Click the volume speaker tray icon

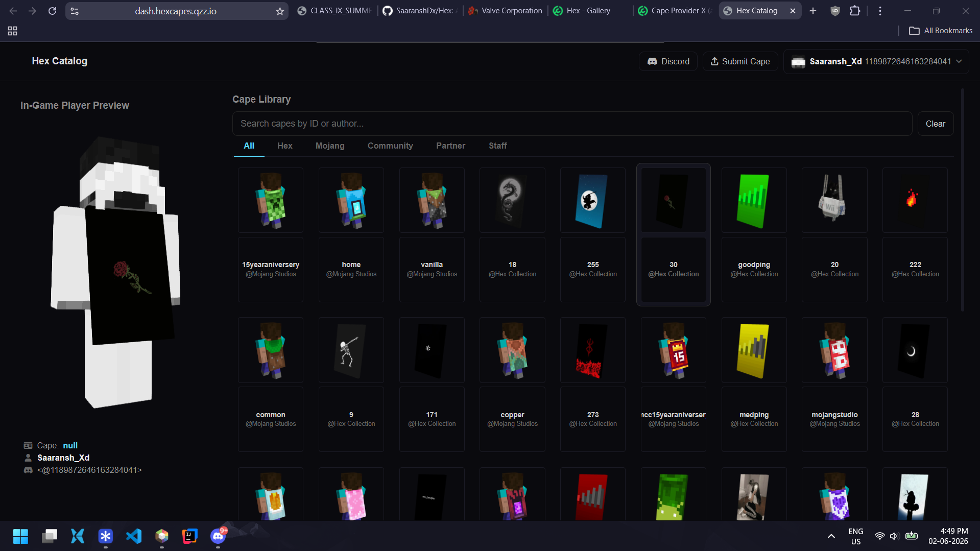(x=894, y=536)
